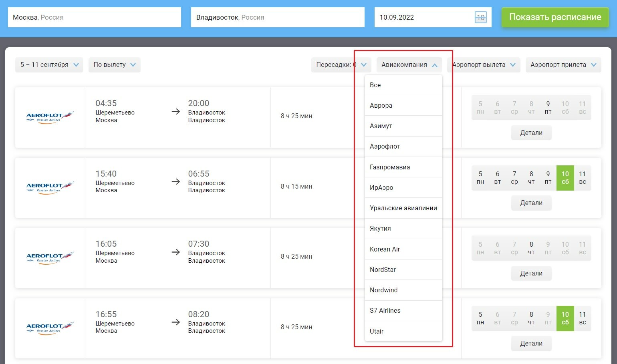Collapse the 'Авиакомпания' dropdown
Viewport: 617px width, 364px height.
409,65
